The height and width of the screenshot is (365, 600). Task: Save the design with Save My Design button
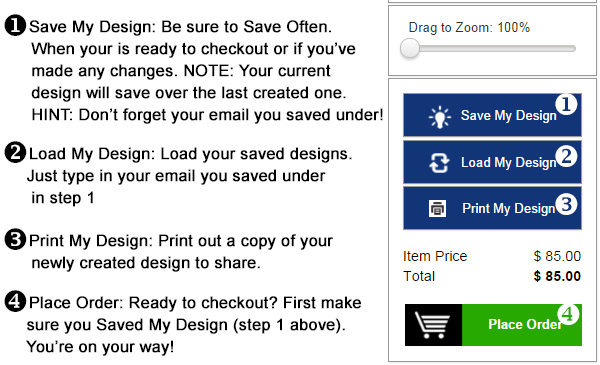click(x=492, y=115)
